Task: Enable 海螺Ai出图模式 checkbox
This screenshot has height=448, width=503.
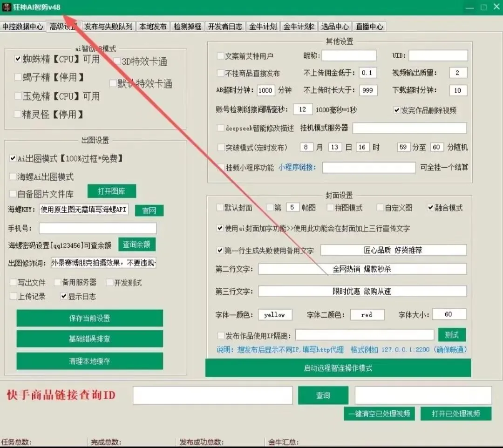Action: click(13, 176)
